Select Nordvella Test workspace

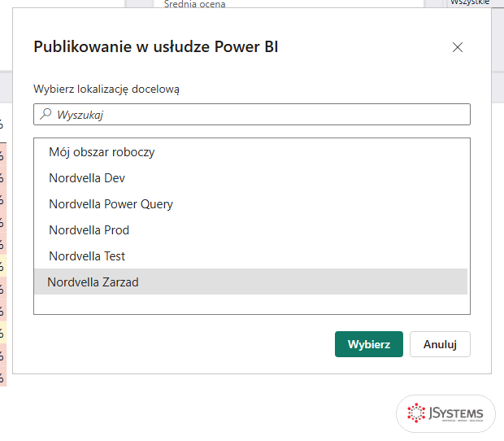click(250, 256)
